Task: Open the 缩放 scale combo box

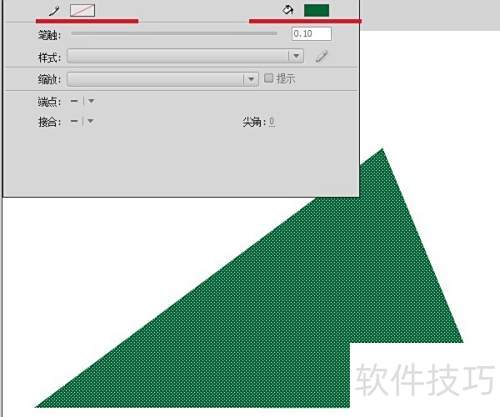Action: coord(163,79)
